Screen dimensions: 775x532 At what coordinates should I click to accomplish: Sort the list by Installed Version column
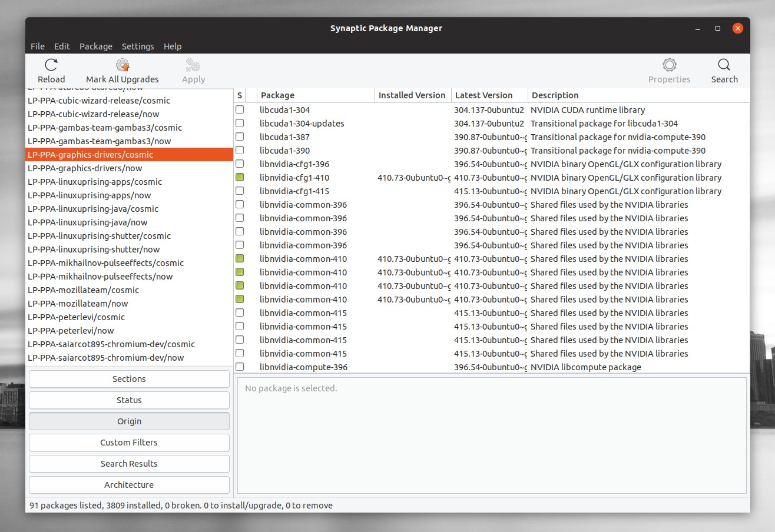tap(411, 95)
